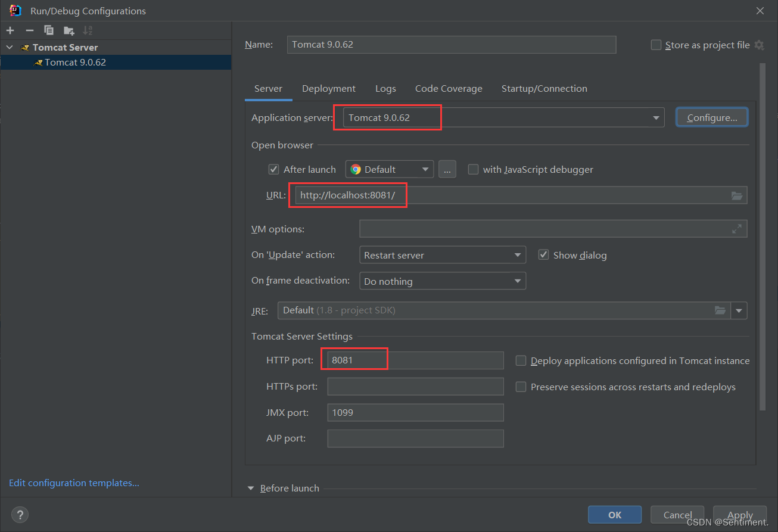This screenshot has height=532, width=778.
Task: Add a new configuration with plus icon
Action: [10, 30]
